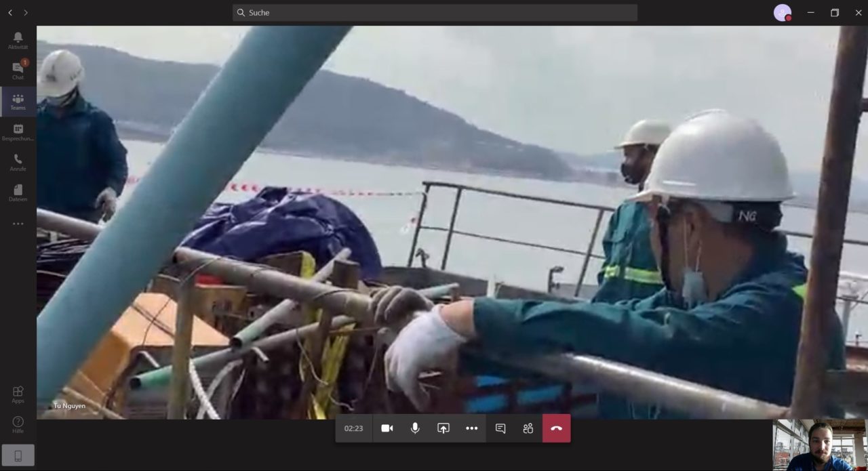Share screen via the share tray button
This screenshot has height=471, width=868.
point(443,428)
